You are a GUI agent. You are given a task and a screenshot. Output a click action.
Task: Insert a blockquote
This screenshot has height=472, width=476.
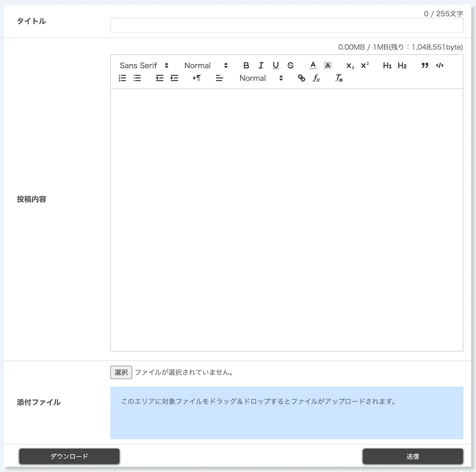pyautogui.click(x=425, y=66)
